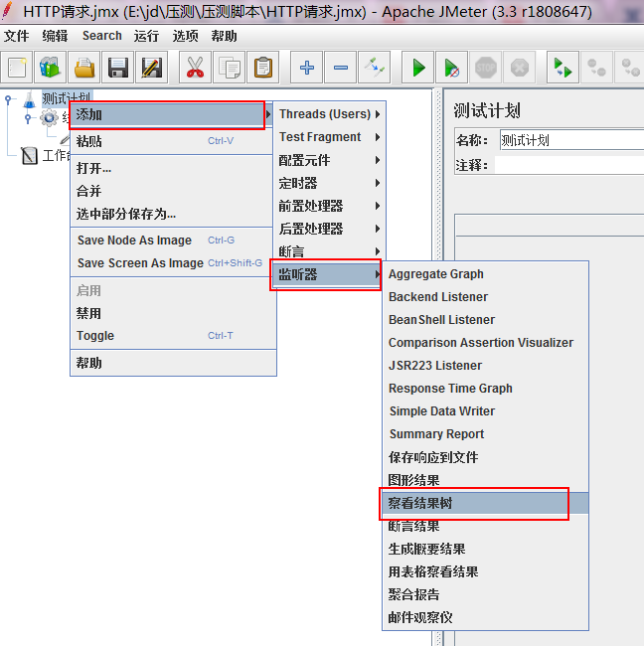Select Summary Report entry

[485, 434]
